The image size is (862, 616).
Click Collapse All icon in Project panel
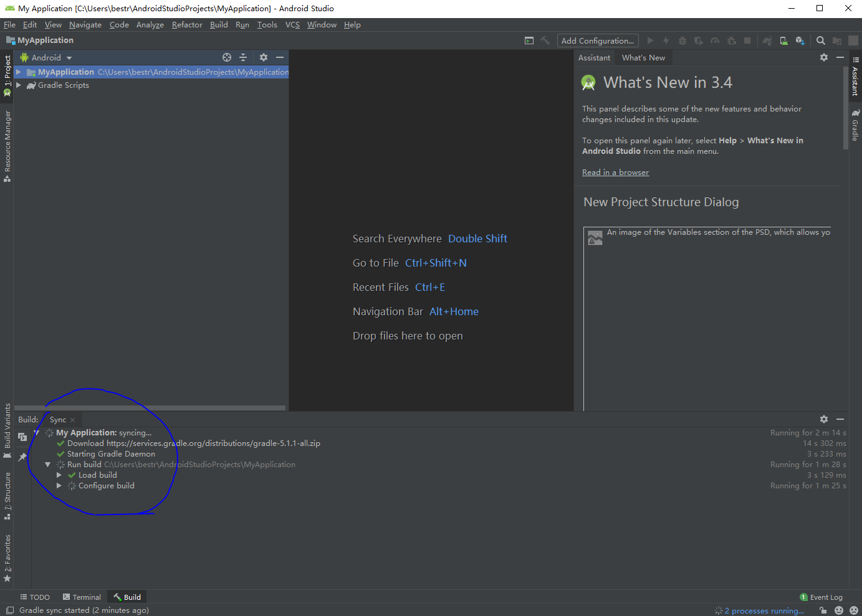243,57
